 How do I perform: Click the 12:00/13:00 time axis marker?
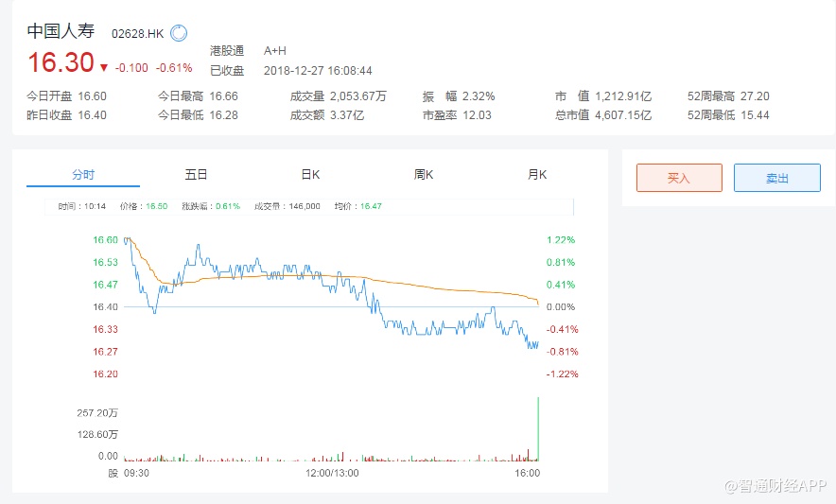tap(331, 473)
